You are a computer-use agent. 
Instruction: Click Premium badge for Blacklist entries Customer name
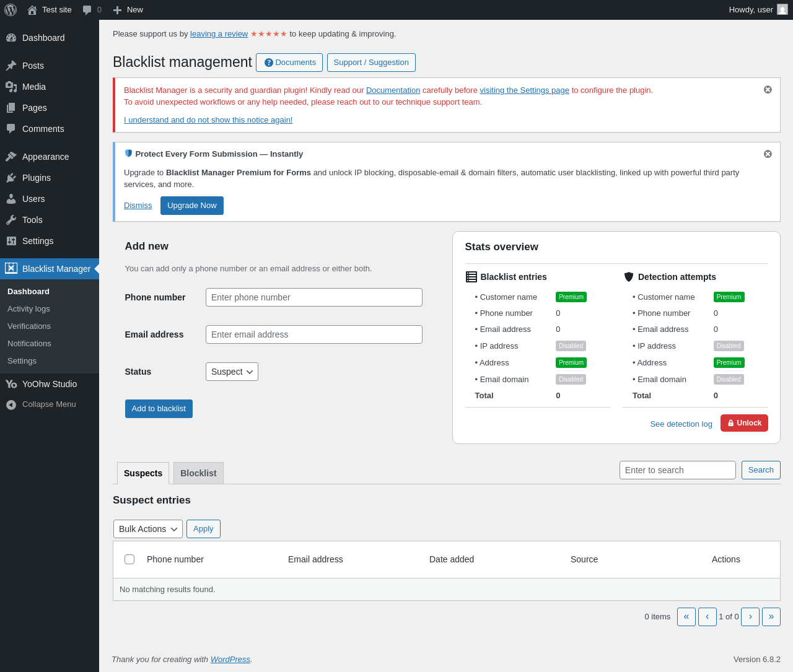point(571,297)
